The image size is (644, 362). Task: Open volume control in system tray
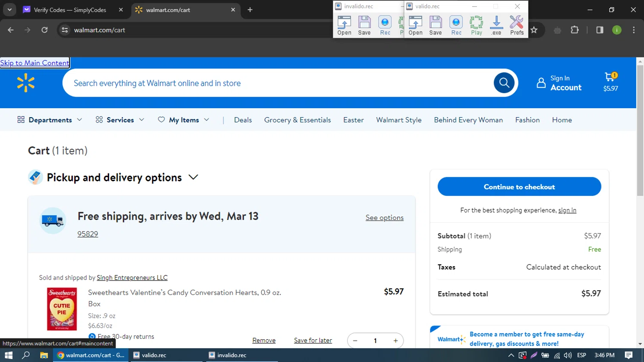coord(568,355)
